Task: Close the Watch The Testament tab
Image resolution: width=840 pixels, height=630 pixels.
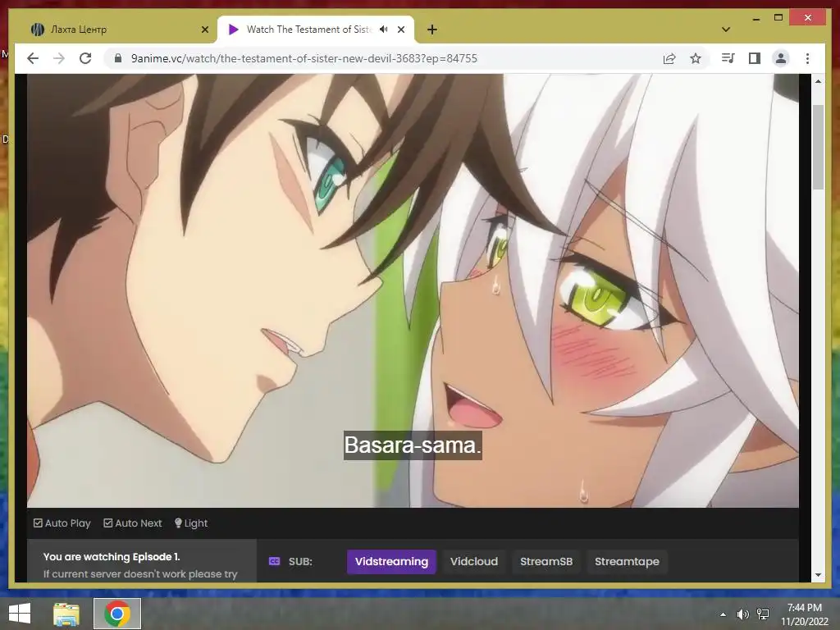Action: tap(400, 30)
